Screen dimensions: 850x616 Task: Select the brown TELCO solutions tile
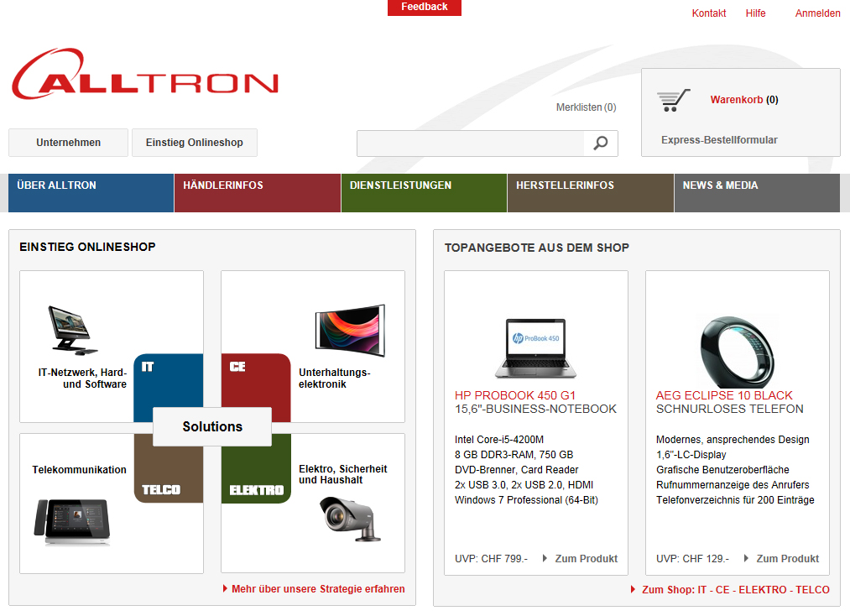pos(169,468)
